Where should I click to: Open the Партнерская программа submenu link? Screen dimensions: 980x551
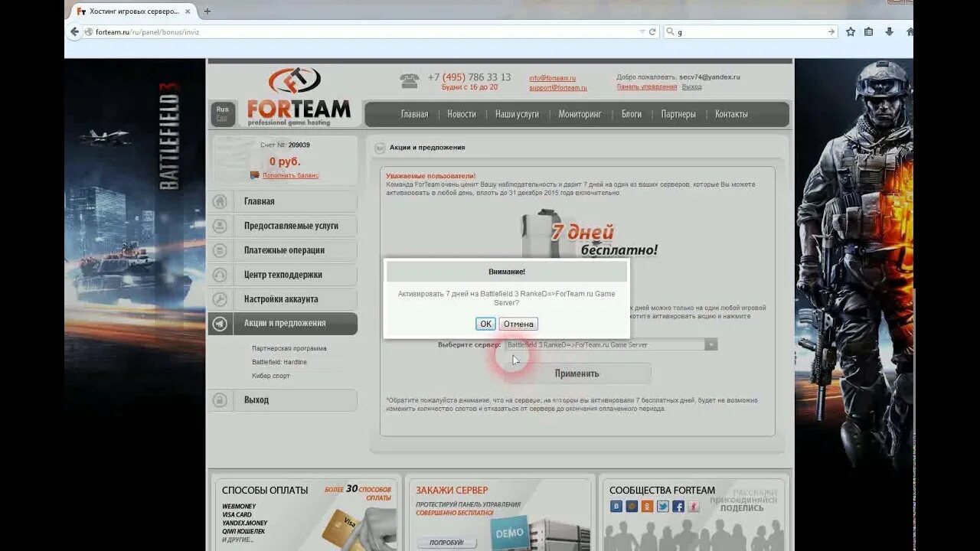click(289, 348)
